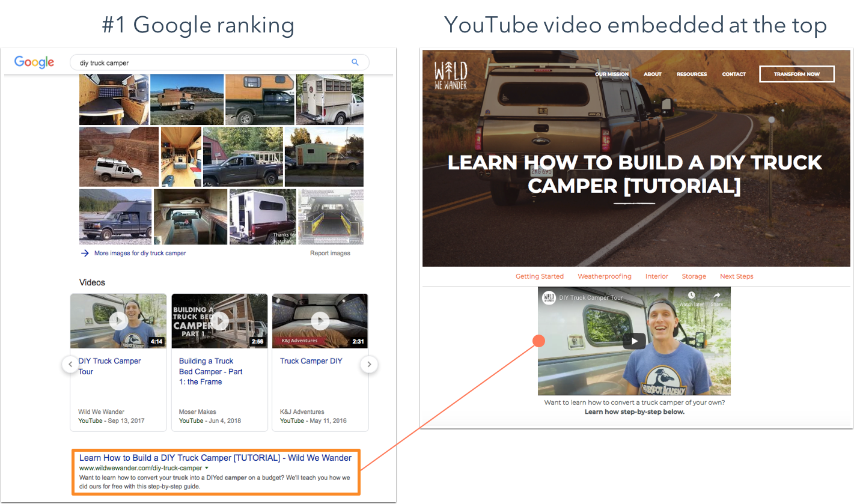Click previous arrow in the video carousel
This screenshot has height=504, width=854.
(x=70, y=364)
